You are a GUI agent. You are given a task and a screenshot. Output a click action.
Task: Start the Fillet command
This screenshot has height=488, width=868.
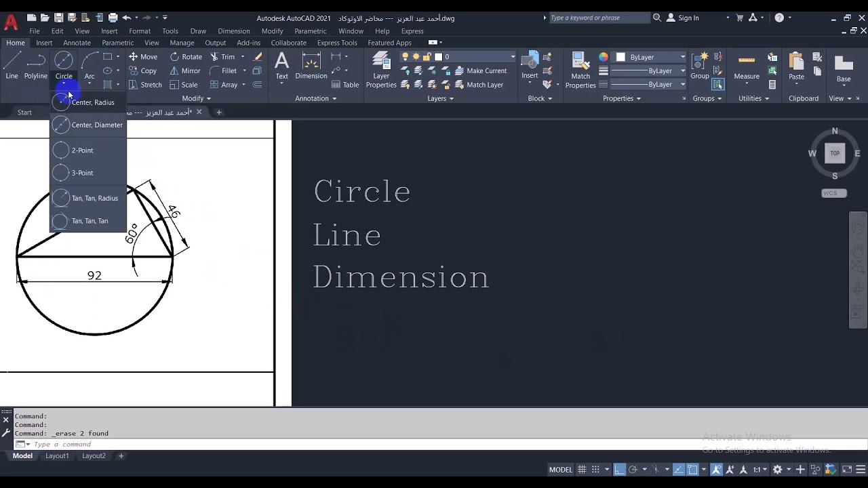pos(223,70)
